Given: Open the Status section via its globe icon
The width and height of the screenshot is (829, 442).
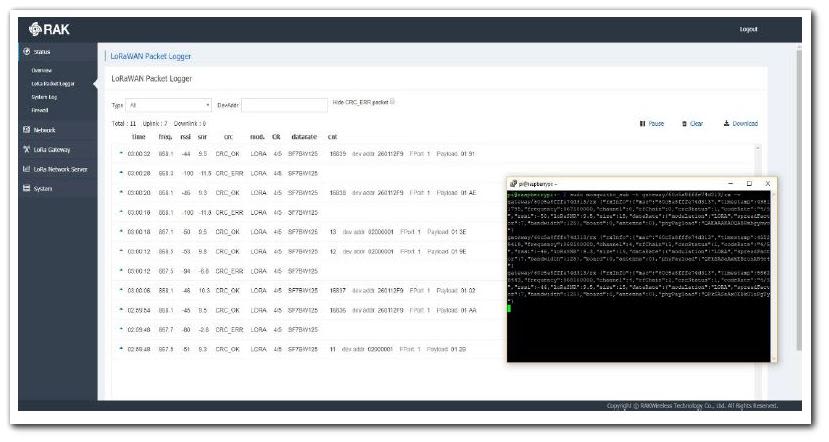Looking at the screenshot, I should (26, 51).
